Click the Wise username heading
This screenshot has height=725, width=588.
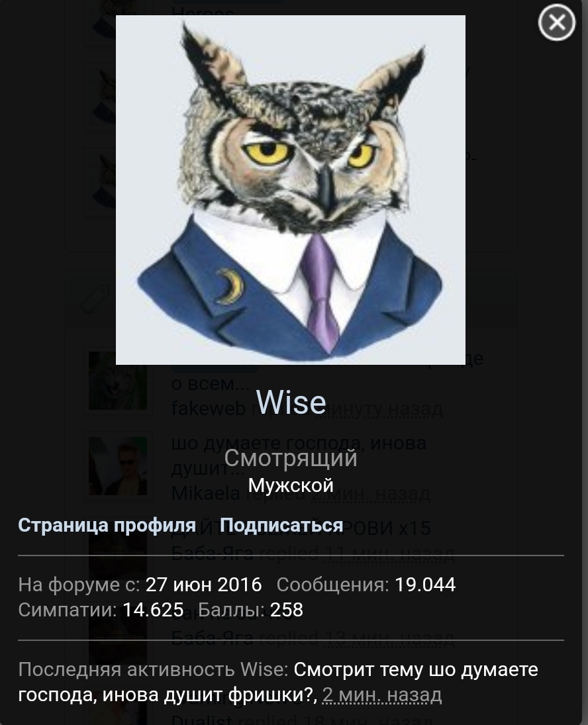(x=291, y=402)
